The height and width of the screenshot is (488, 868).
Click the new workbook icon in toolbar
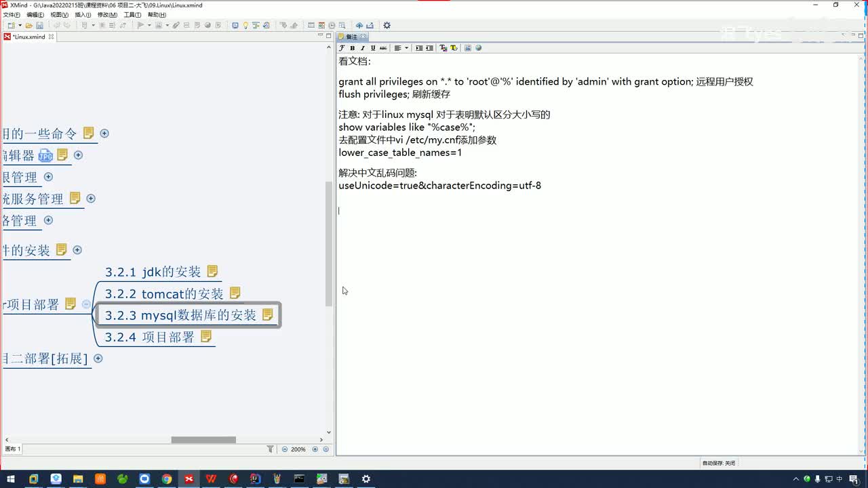tap(11, 26)
